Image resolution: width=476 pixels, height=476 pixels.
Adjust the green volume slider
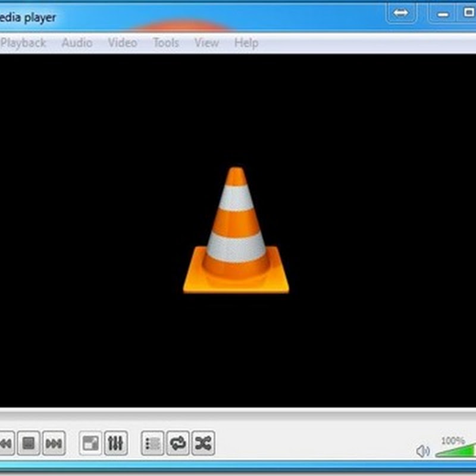[456, 450]
